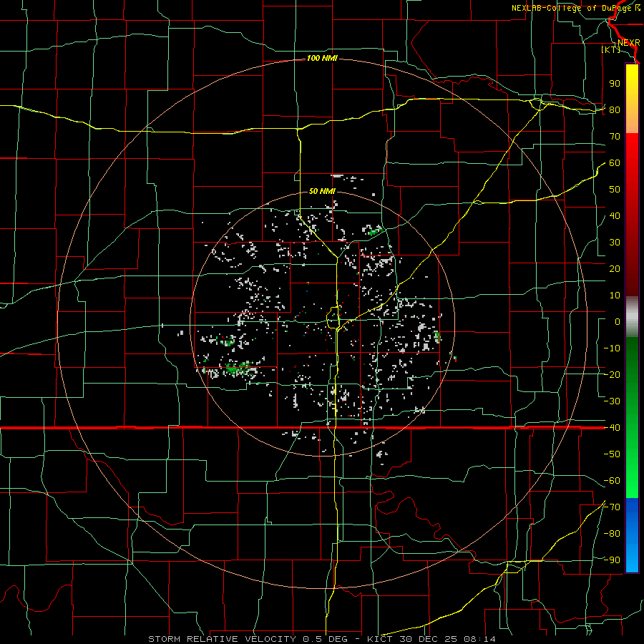Click the -50 value on the scale
This screenshot has width=644, height=644.
[x=612, y=454]
